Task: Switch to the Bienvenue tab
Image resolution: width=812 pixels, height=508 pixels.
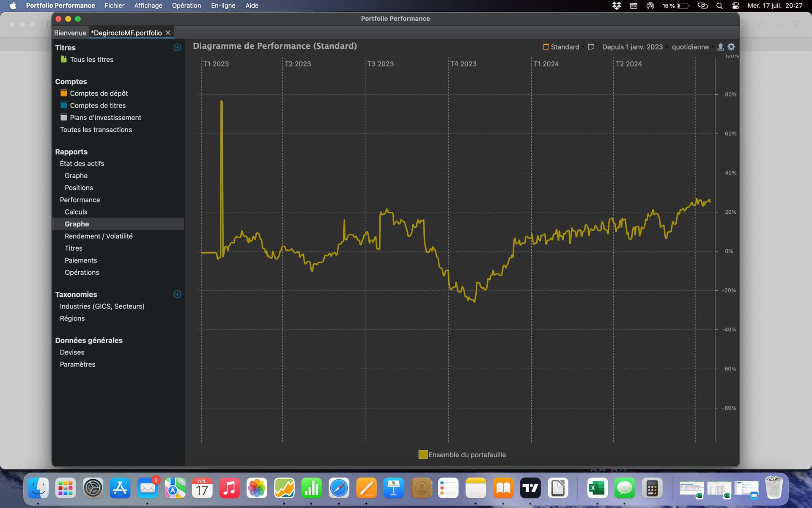Action: [70, 33]
